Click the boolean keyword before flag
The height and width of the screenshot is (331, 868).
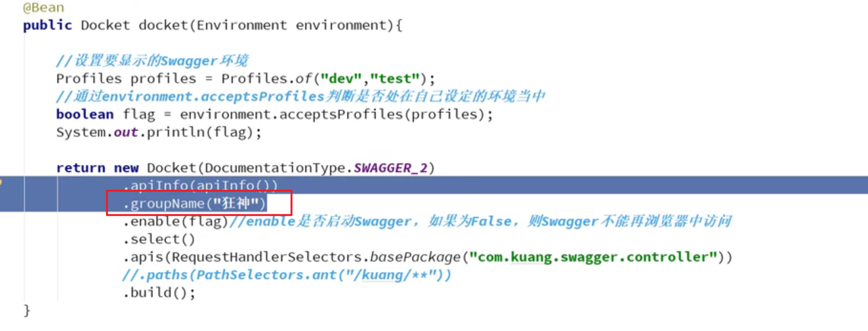pos(85,114)
